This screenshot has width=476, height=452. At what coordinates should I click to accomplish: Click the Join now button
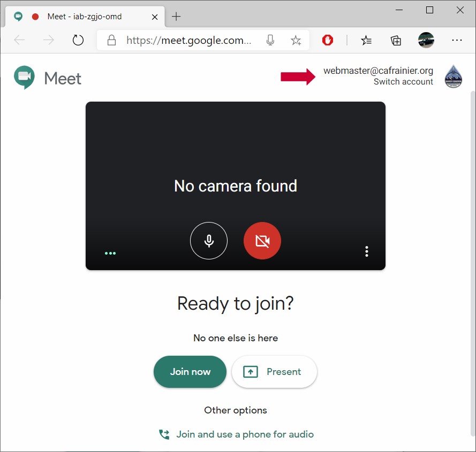190,372
